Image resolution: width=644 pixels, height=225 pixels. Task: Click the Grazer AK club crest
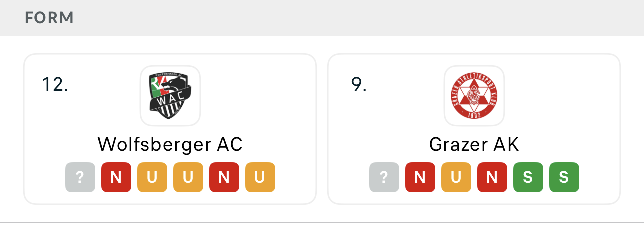pyautogui.click(x=474, y=96)
